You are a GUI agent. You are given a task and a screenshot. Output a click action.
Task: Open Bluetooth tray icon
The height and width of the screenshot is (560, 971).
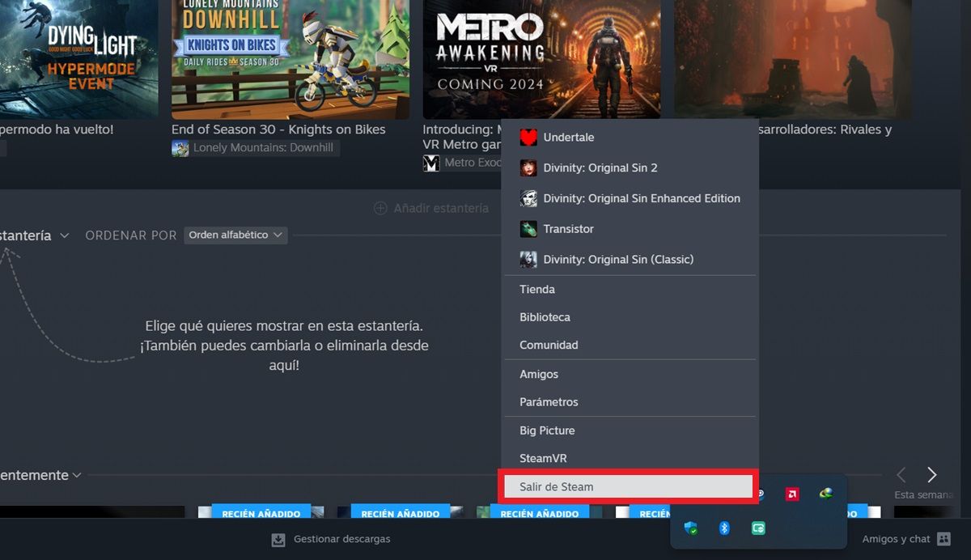pyautogui.click(x=725, y=528)
